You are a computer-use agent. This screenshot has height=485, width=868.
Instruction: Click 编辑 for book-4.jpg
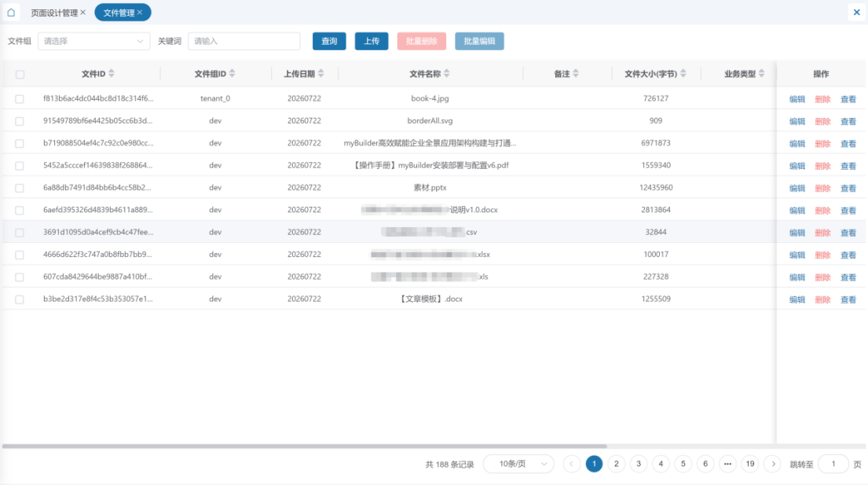click(797, 99)
